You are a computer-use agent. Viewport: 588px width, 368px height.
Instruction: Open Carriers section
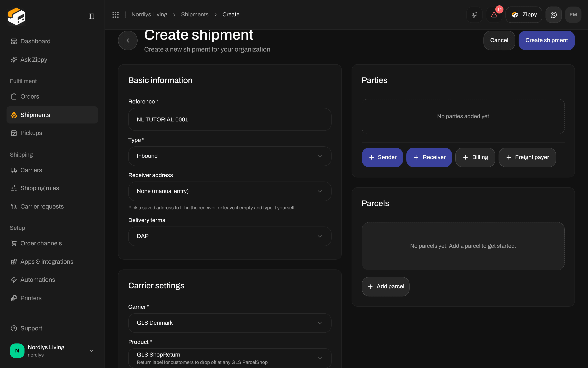[52, 170]
